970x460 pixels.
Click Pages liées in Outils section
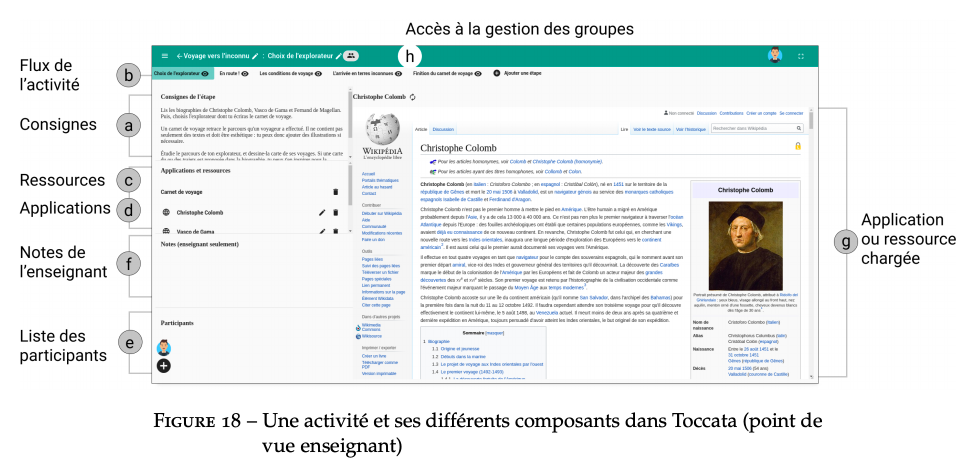tap(372, 260)
